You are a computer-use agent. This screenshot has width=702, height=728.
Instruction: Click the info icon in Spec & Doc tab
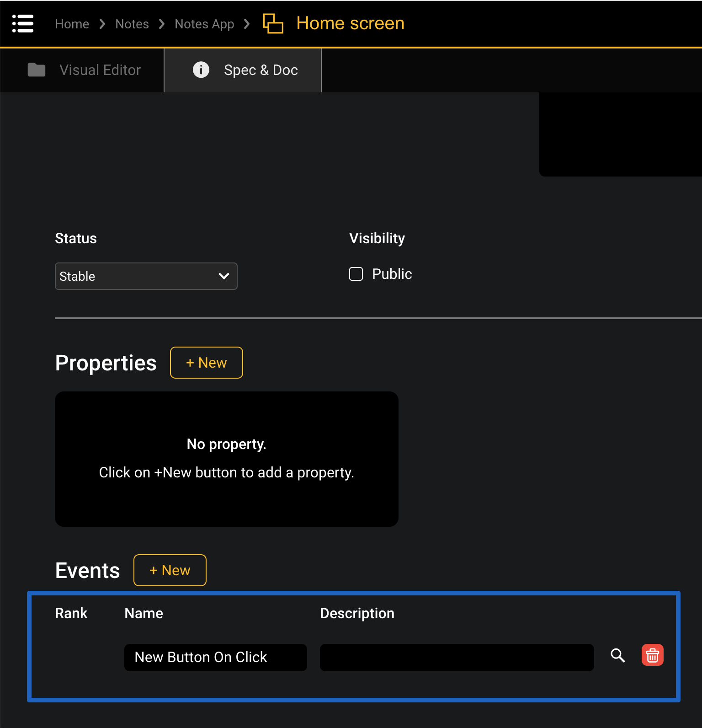201,70
